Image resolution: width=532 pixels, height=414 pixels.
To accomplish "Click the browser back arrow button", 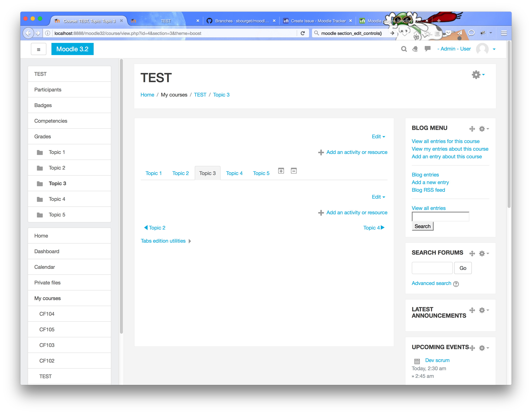I will [28, 33].
